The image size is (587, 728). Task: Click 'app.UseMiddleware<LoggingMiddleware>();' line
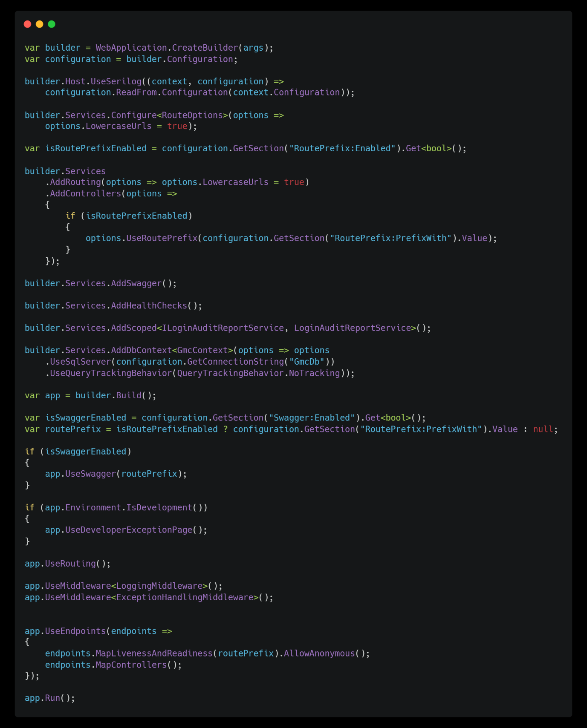coord(124,586)
